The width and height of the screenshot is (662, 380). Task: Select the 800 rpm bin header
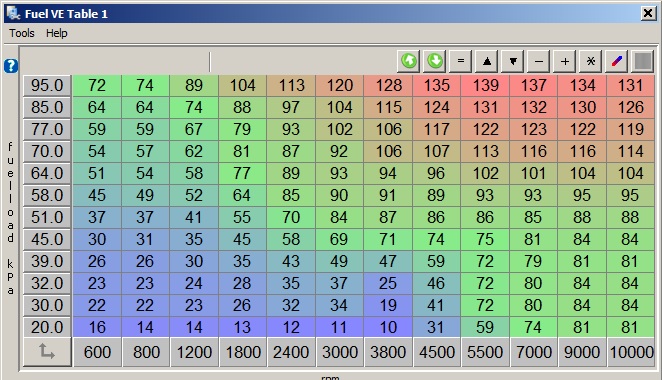click(x=146, y=352)
